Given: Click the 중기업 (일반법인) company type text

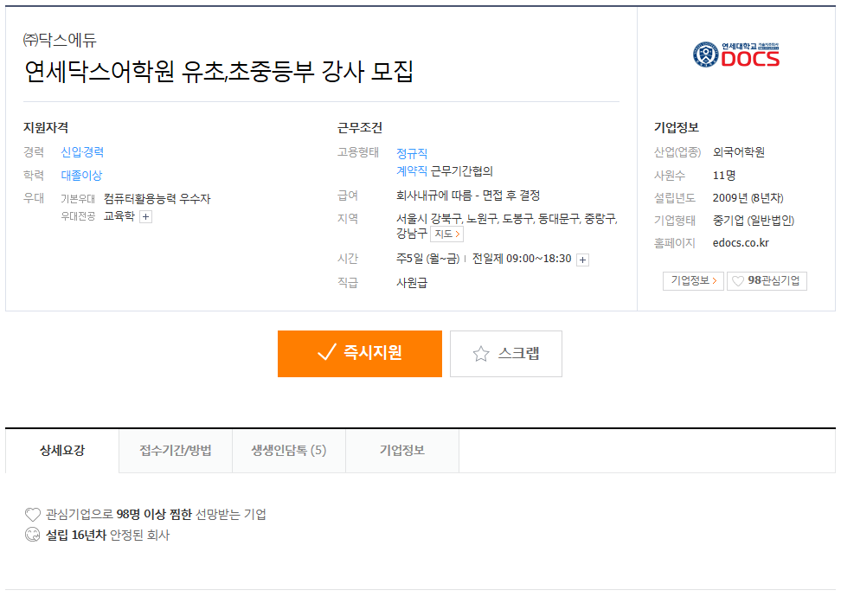Looking at the screenshot, I should tap(753, 221).
